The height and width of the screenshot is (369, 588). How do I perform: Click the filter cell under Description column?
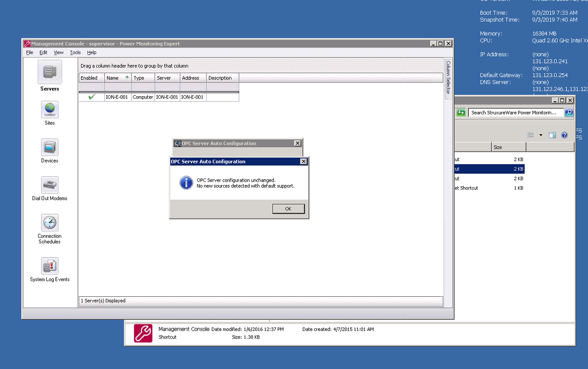click(x=223, y=87)
